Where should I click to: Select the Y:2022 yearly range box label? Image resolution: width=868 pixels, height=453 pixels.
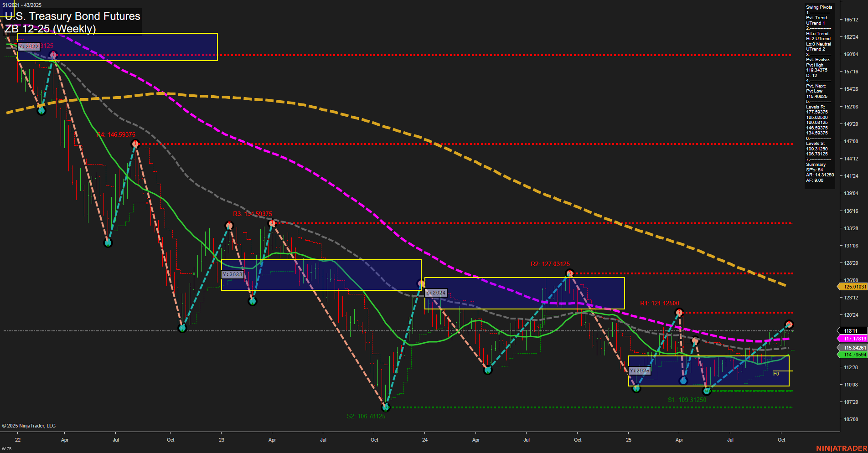click(28, 46)
